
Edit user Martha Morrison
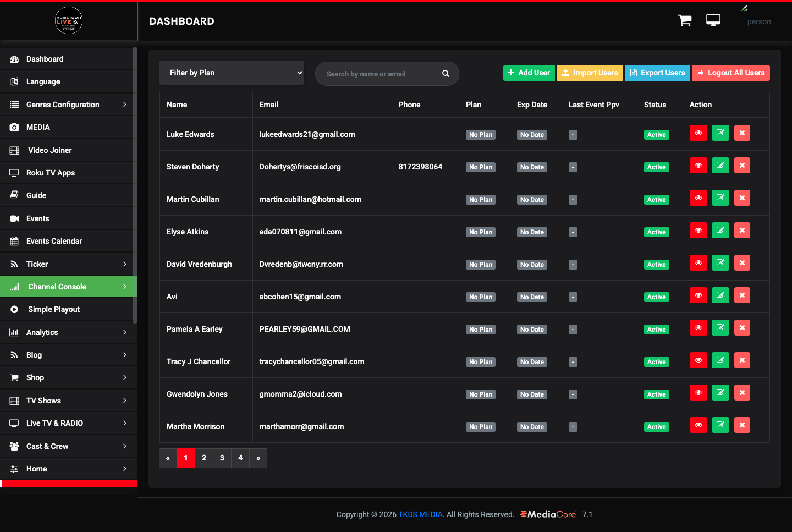click(x=720, y=425)
